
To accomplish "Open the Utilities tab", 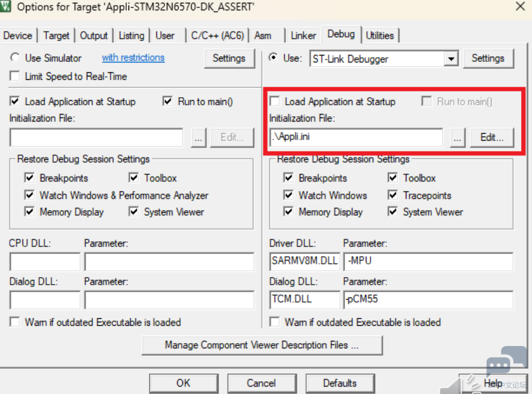I will [380, 36].
